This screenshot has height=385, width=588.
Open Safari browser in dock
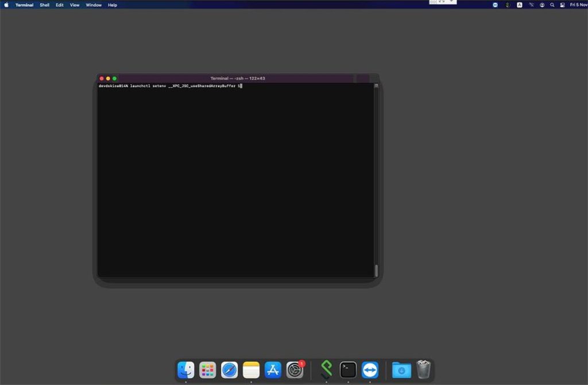(229, 370)
